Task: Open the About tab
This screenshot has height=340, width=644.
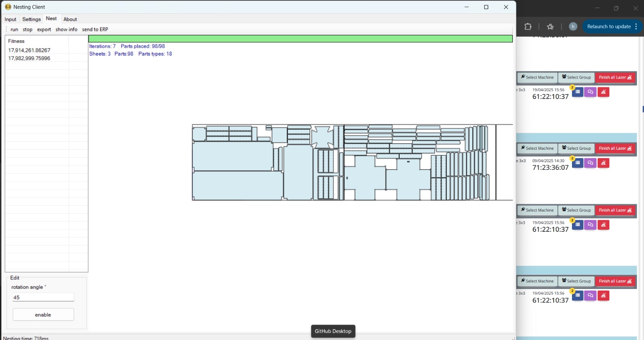Action: pyautogui.click(x=70, y=19)
